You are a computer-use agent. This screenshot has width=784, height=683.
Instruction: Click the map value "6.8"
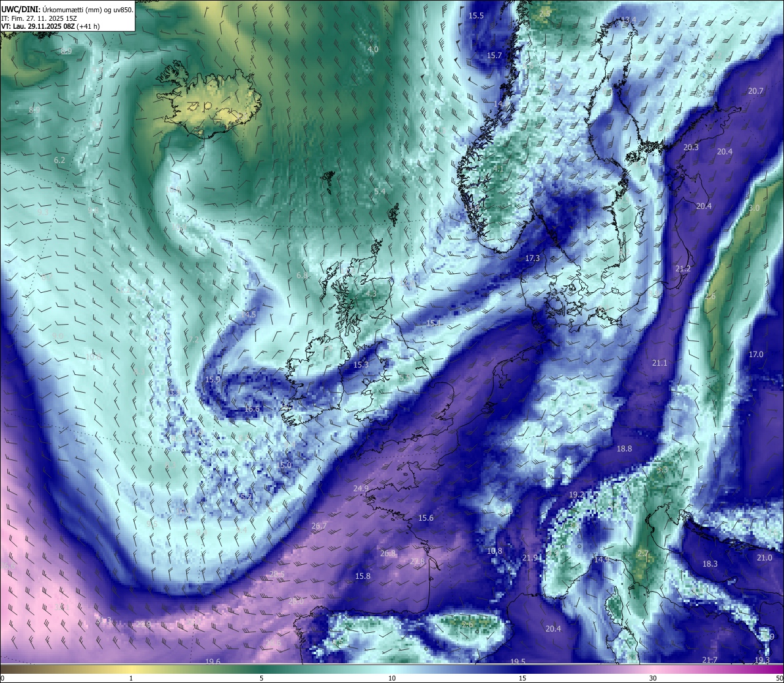[x=302, y=275]
